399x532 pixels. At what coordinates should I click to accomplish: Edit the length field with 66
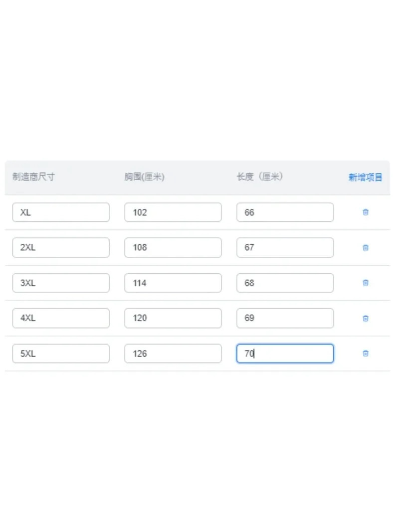(x=285, y=212)
